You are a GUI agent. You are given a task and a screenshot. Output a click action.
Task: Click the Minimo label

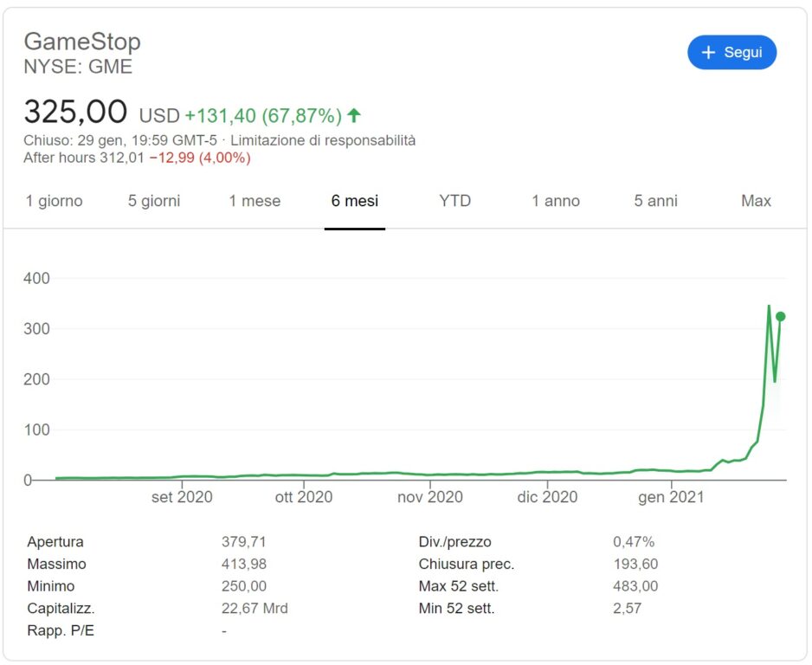pyautogui.click(x=51, y=586)
